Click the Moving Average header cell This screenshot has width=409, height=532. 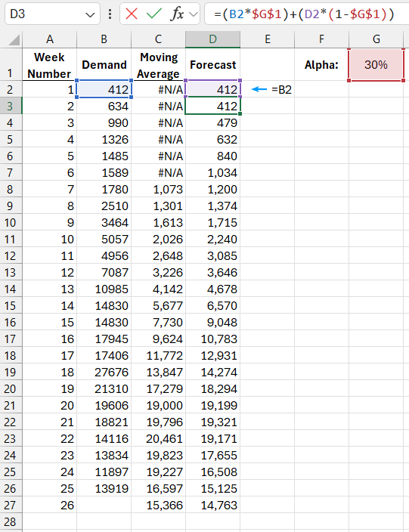point(158,64)
